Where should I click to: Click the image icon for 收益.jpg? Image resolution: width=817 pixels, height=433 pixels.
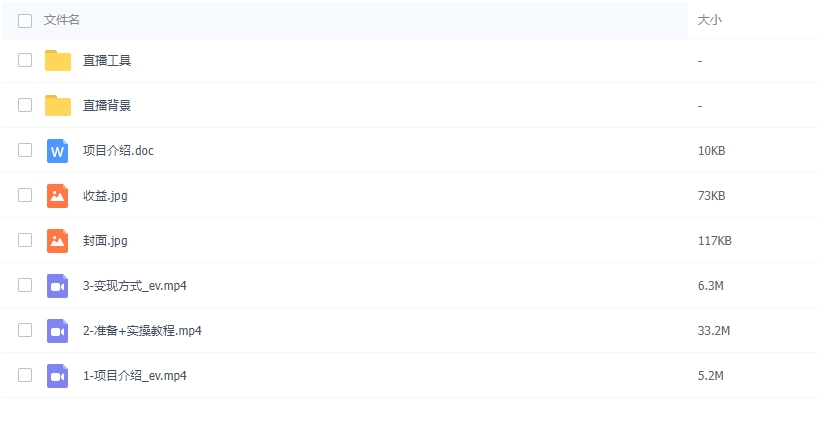[57, 195]
